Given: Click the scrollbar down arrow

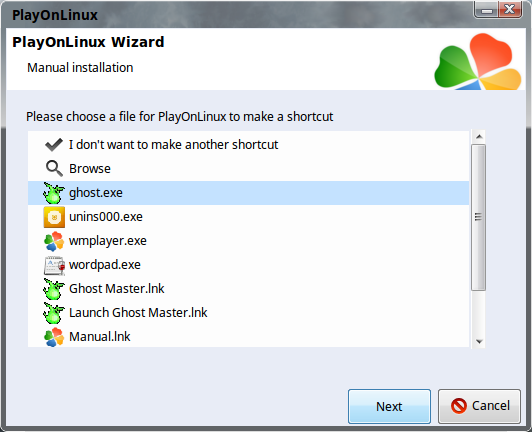Looking at the screenshot, I should point(479,341).
